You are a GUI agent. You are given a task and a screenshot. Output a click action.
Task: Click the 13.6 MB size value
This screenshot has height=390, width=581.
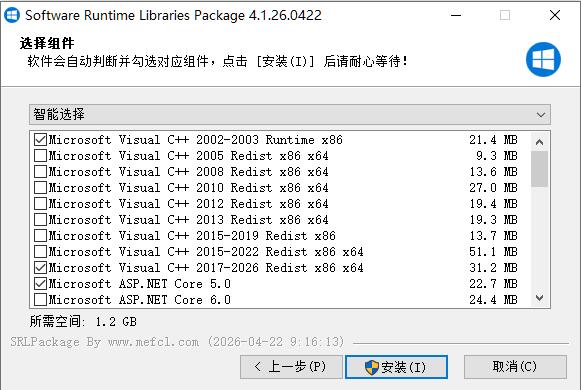coord(493,171)
